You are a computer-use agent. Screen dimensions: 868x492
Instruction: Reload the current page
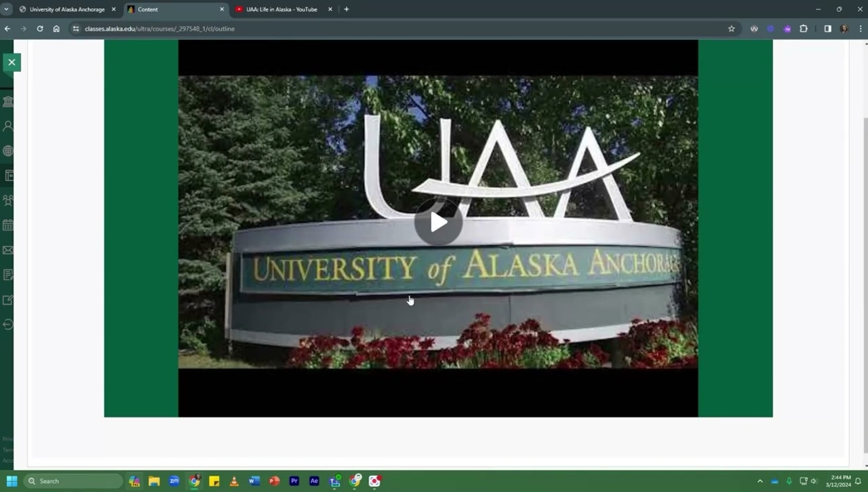coord(40,29)
